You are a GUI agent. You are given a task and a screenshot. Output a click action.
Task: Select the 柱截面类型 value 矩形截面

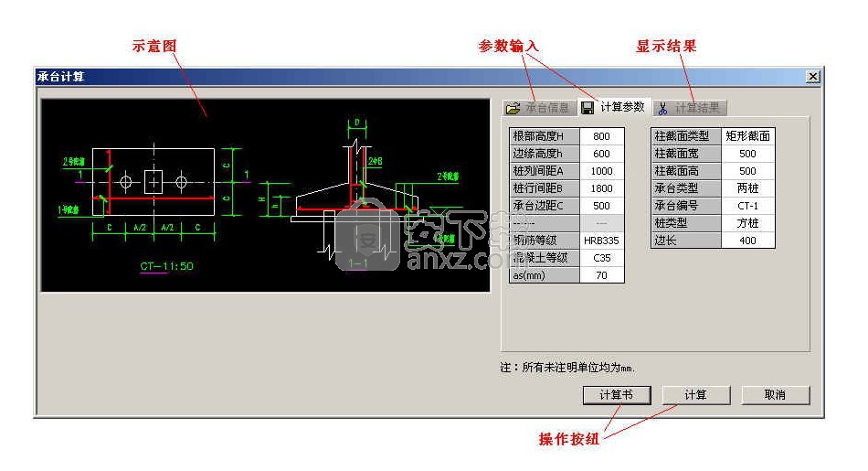click(748, 136)
